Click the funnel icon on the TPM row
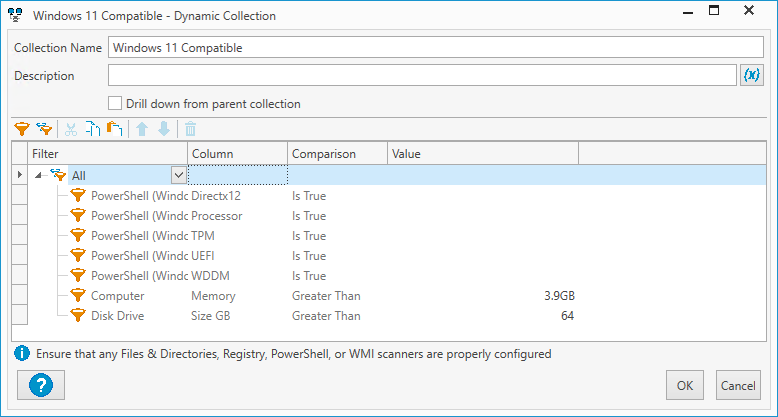Image resolution: width=778 pixels, height=417 pixels. pyautogui.click(x=78, y=235)
